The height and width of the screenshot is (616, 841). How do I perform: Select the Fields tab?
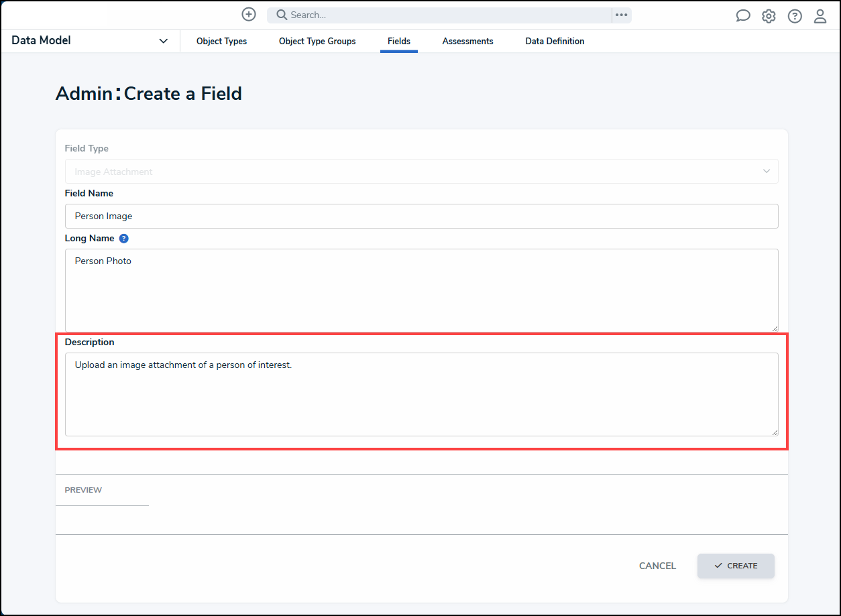[x=399, y=42]
